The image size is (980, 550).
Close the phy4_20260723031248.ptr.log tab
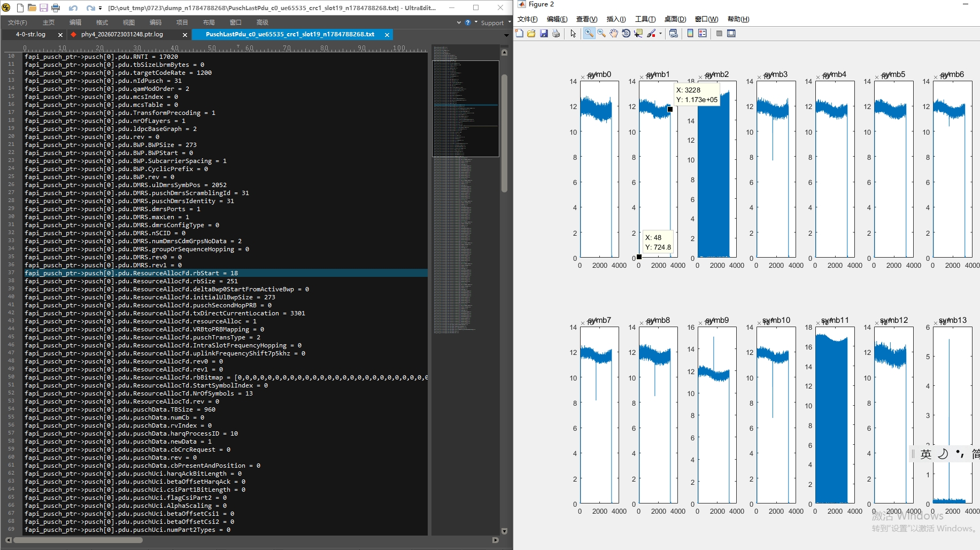[x=185, y=35]
